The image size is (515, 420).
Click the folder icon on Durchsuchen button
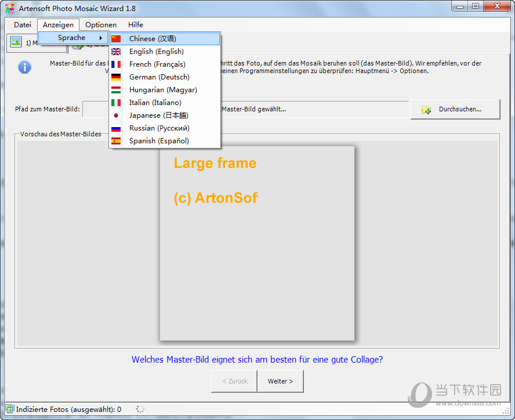point(426,110)
